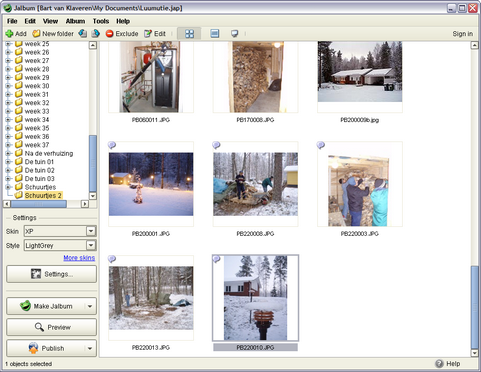Viewport: 481px width, 372px height.
Task: Expand the week 34 tree node
Action: [x=8, y=120]
